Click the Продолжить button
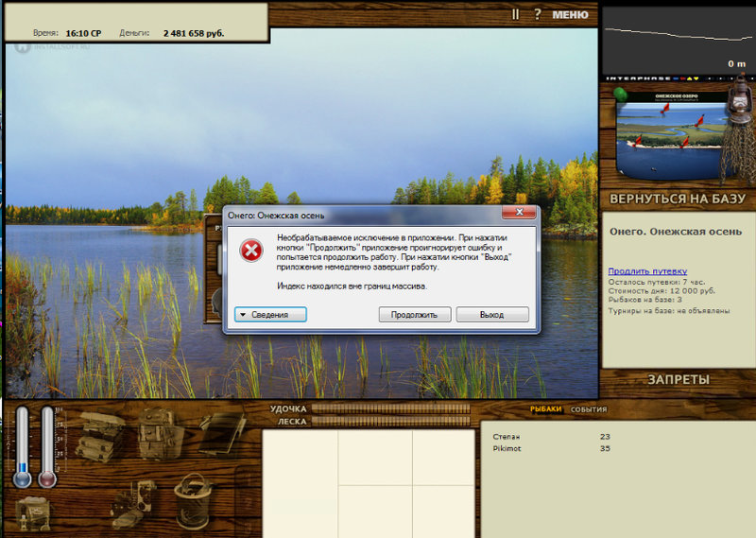756x538 pixels. click(x=415, y=315)
